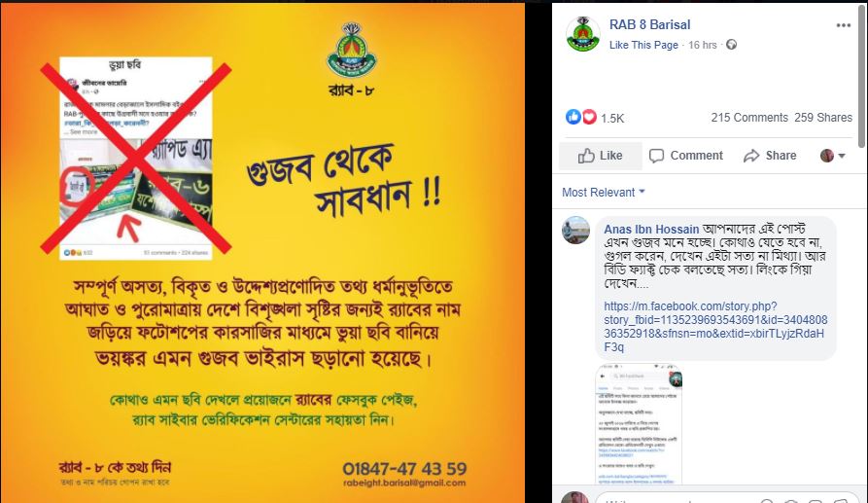View the 259 Shares count
The height and width of the screenshot is (503, 868).
click(823, 118)
